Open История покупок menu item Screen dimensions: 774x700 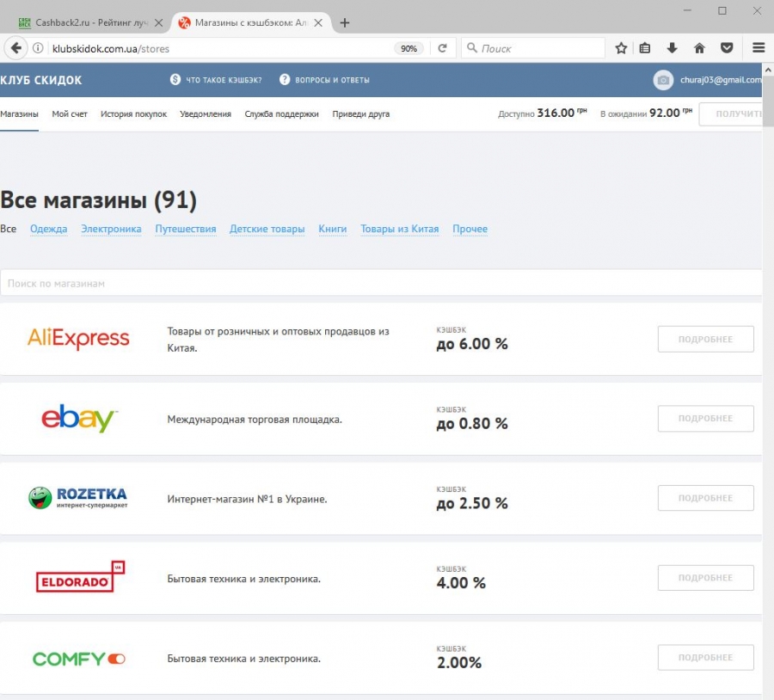134,114
